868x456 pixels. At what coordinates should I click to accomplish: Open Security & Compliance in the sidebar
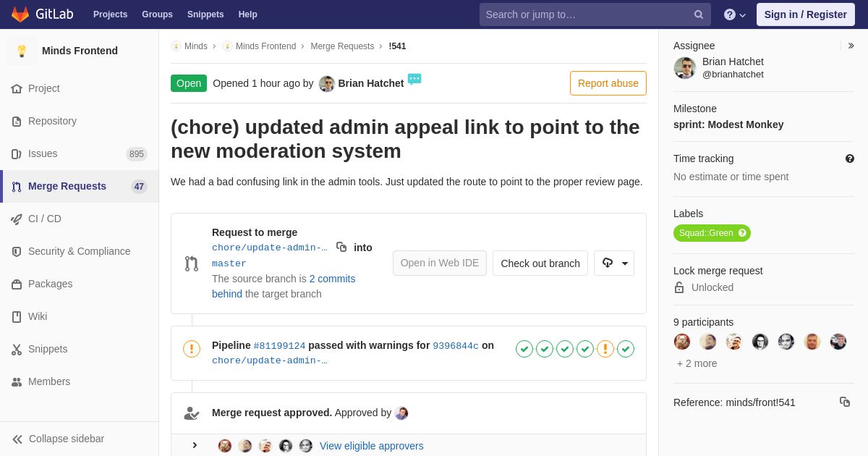click(x=80, y=251)
